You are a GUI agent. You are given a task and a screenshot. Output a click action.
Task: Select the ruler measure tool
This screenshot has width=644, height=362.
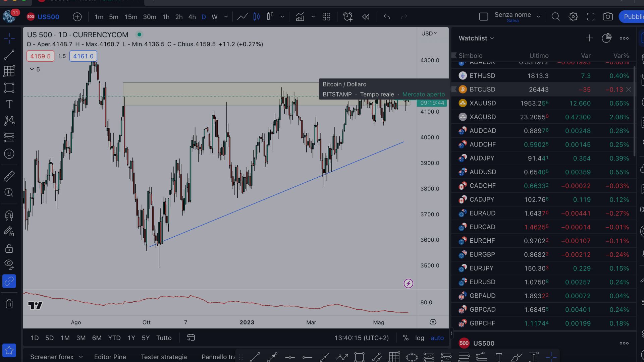point(9,176)
